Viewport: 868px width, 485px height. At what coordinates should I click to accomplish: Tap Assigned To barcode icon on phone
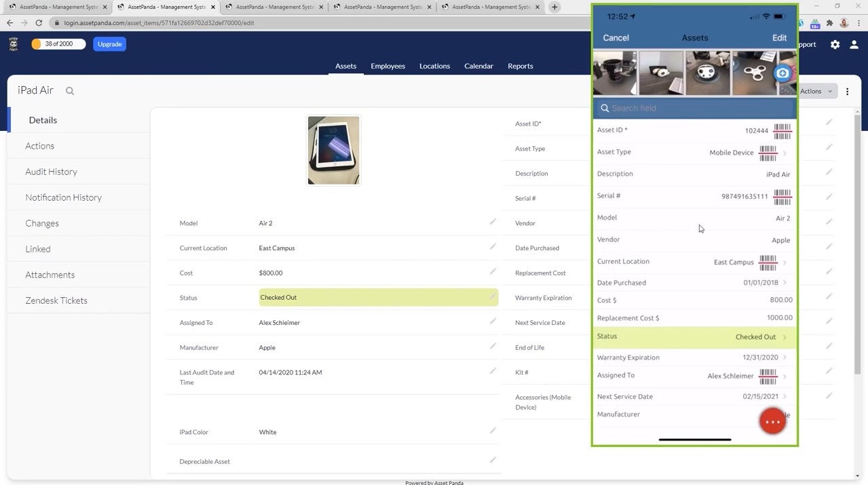click(768, 376)
